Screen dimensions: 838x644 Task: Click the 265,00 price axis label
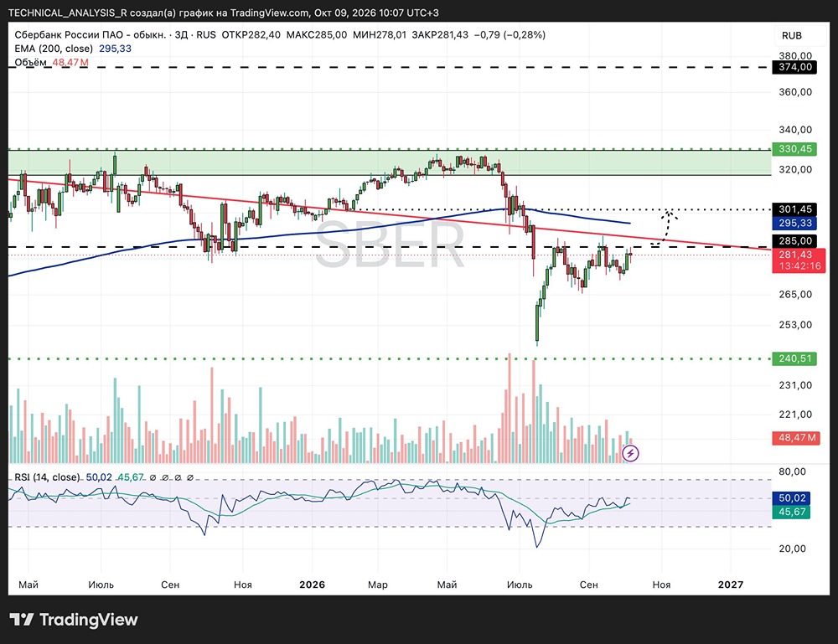795,294
